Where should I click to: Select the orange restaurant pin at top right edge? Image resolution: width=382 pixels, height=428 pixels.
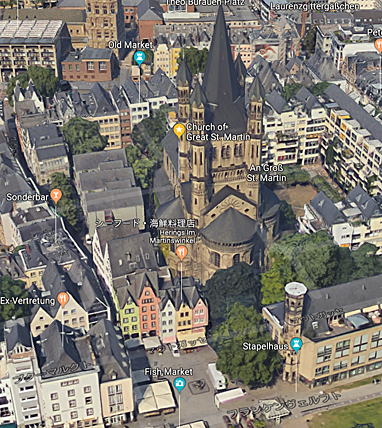[378, 45]
